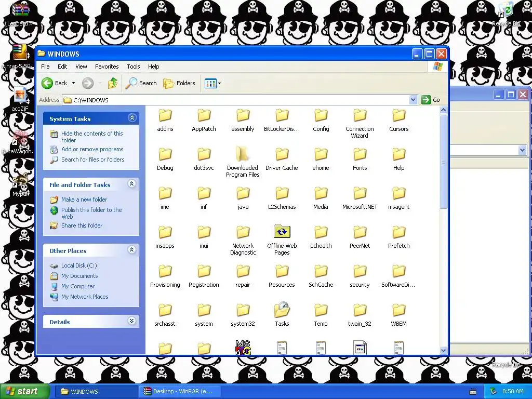The height and width of the screenshot is (399, 532).
Task: Open dropdown in background window
Action: (522, 150)
